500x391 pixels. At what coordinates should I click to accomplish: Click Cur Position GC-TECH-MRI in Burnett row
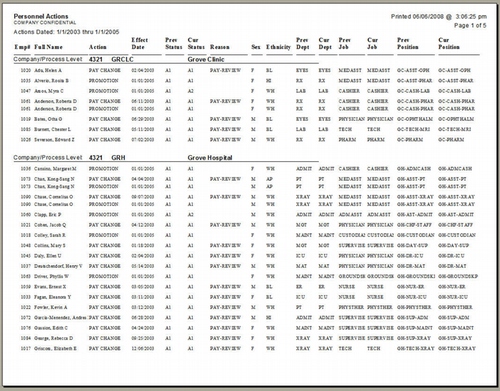click(x=454, y=129)
